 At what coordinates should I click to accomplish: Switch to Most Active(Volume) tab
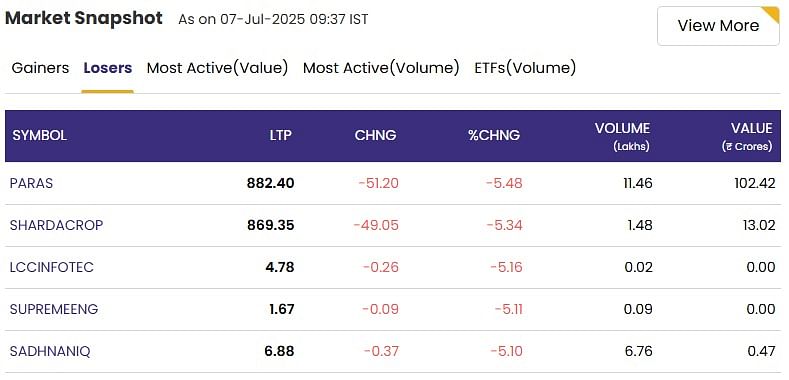coord(381,68)
